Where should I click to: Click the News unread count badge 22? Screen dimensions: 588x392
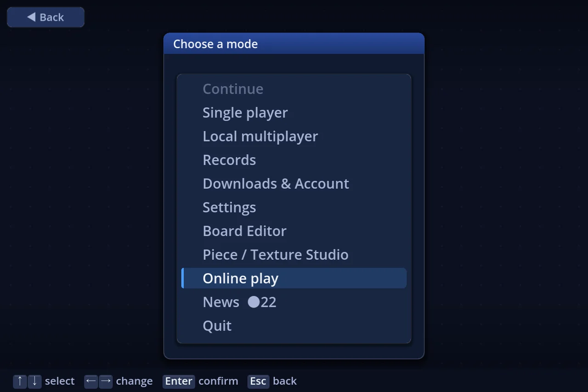point(262,302)
